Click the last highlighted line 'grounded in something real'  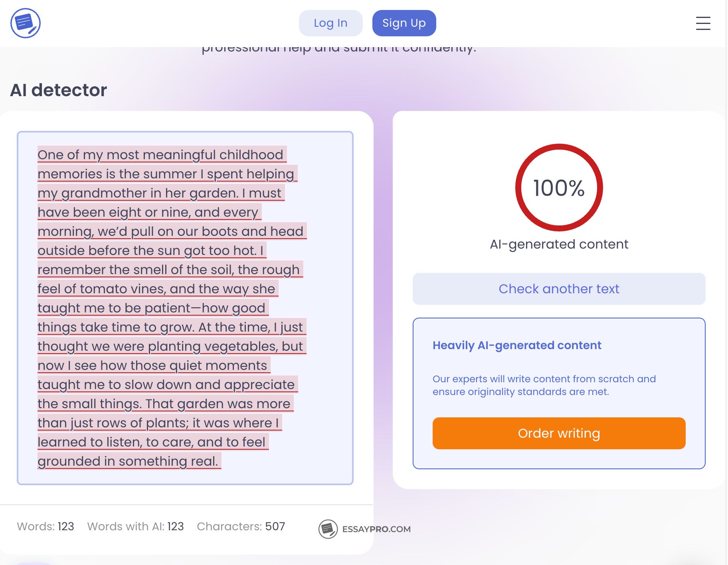[128, 461]
